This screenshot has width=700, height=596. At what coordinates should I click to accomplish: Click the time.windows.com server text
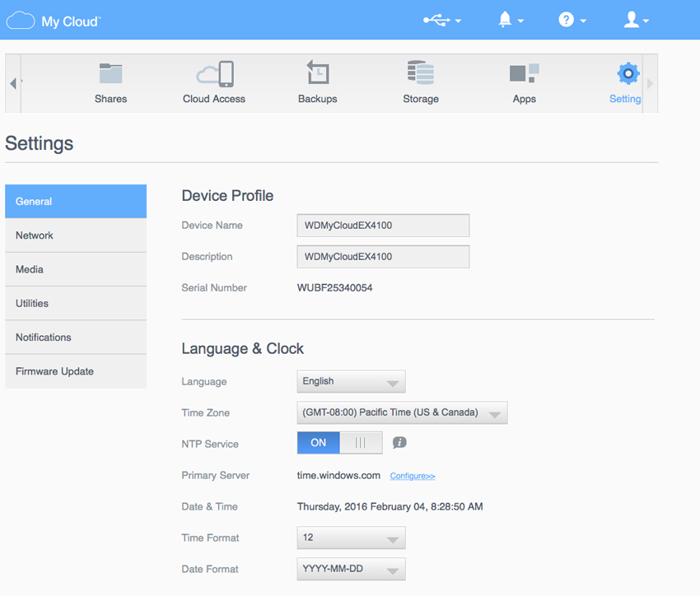tap(338, 476)
